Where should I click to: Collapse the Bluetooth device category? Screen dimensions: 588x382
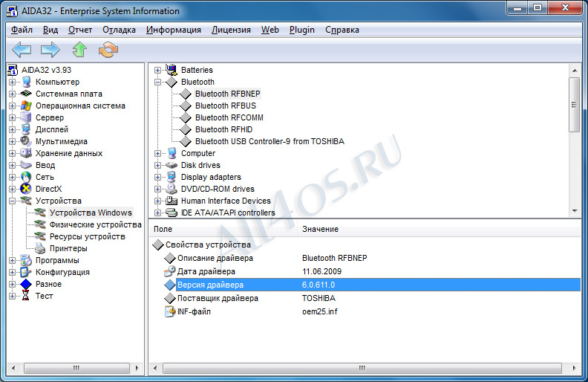[x=158, y=82]
